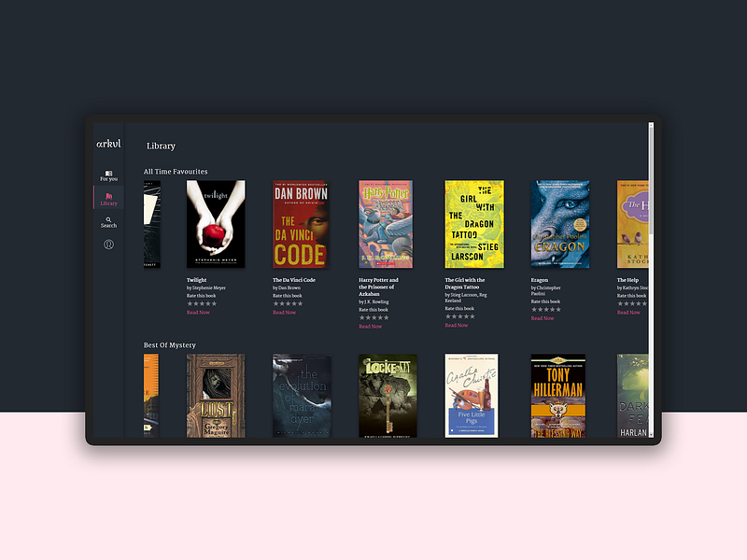Click Read Now under Eragon
This screenshot has height=560, width=747.
click(x=543, y=318)
